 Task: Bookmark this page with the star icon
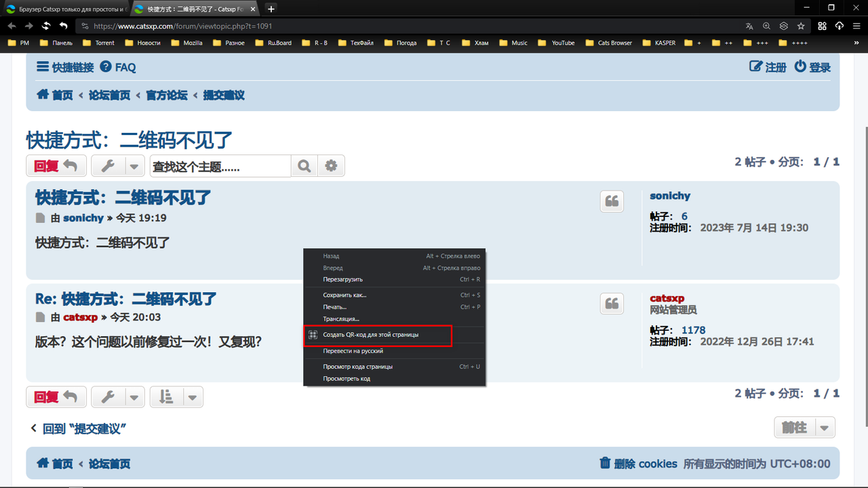(801, 26)
